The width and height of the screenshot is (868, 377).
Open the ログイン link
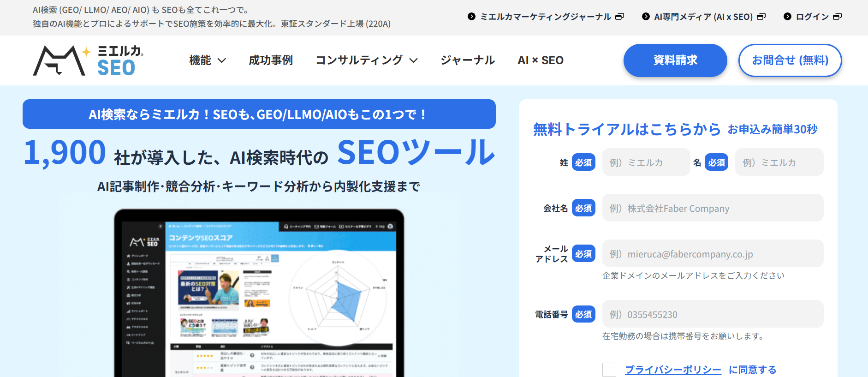coord(812,17)
